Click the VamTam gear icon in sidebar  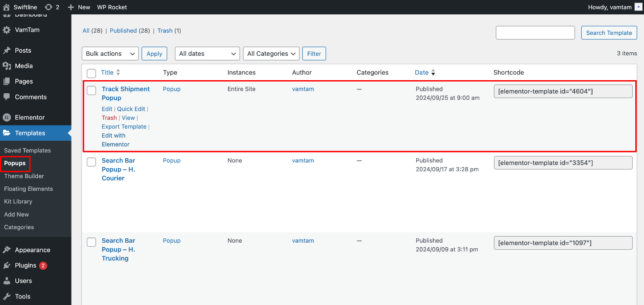tap(7, 30)
